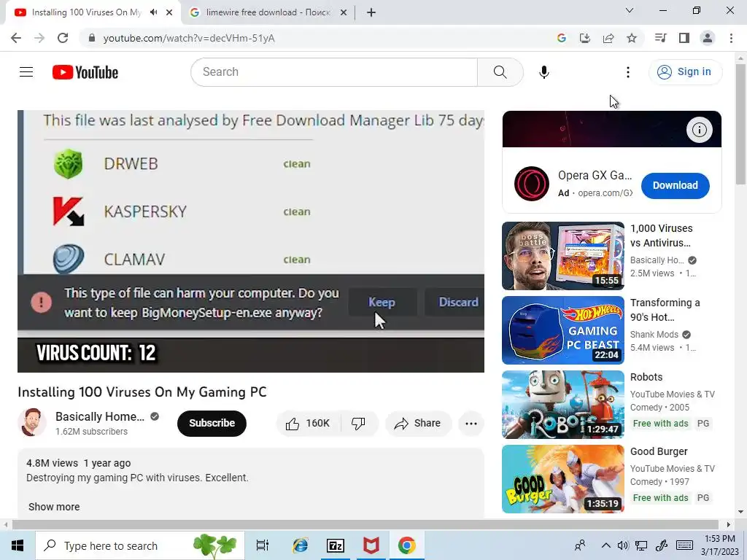The image size is (747, 560).
Task: Start voice search with microphone icon
Action: click(544, 72)
